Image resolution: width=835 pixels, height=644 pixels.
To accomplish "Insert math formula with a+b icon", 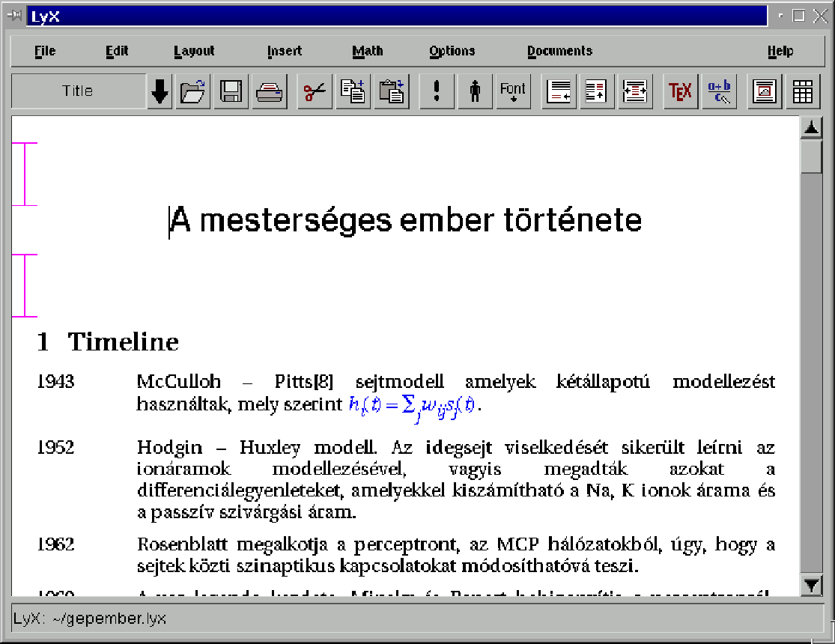I will pyautogui.click(x=719, y=91).
